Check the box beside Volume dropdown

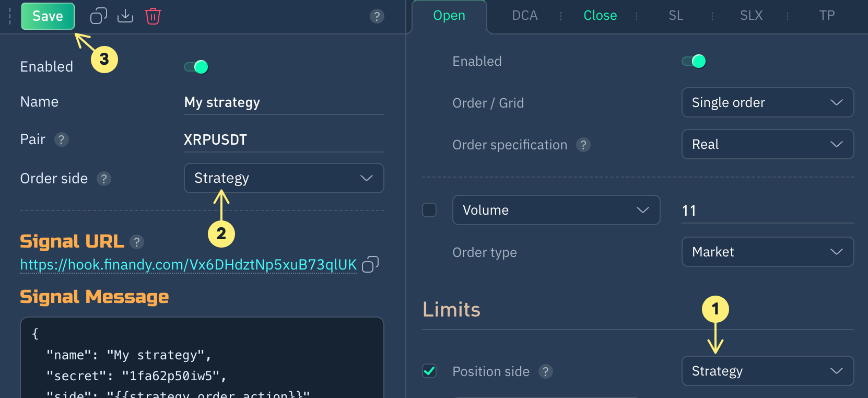click(429, 210)
